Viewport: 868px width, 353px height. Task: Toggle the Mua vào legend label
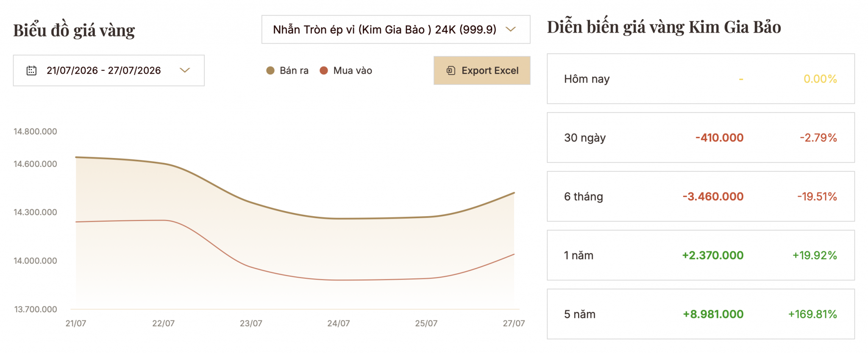pos(353,70)
